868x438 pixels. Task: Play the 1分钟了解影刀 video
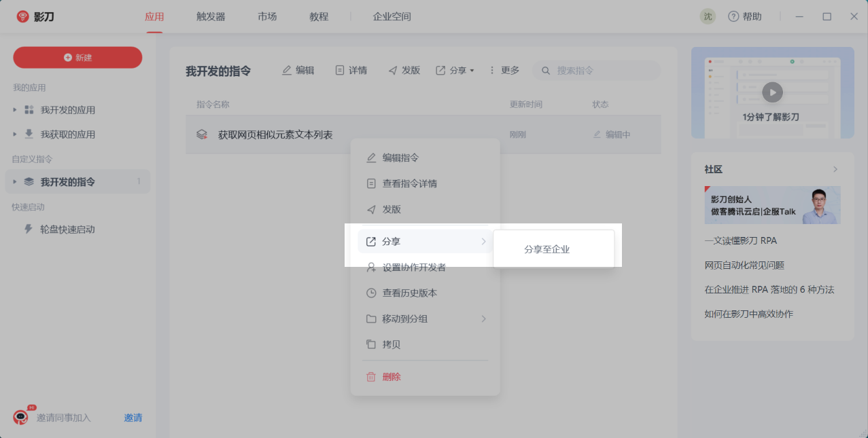772,92
